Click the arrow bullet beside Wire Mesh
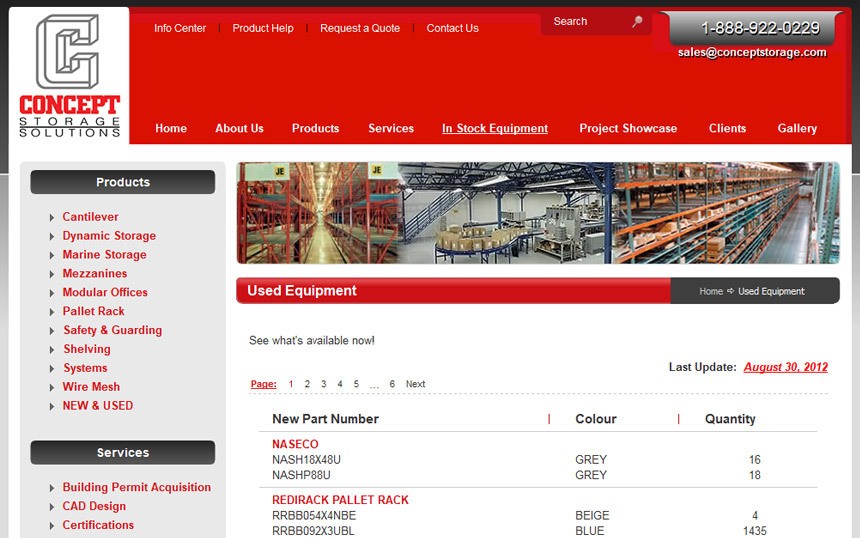Image resolution: width=860 pixels, height=538 pixels. tap(52, 388)
